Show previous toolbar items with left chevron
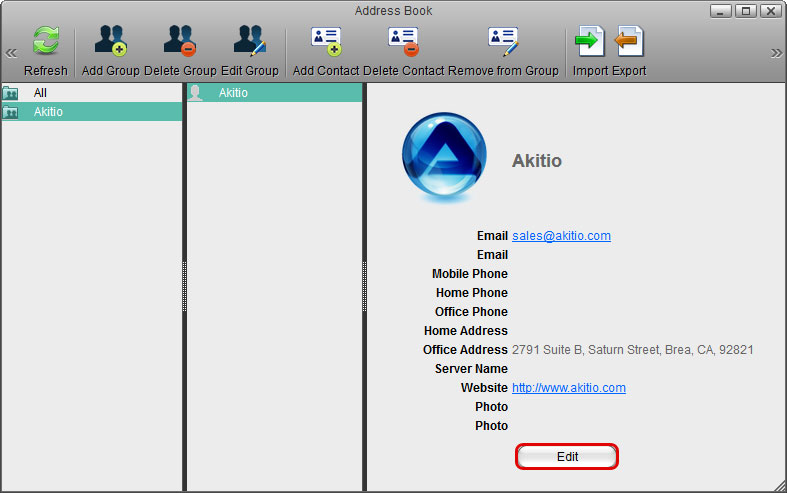 (11, 53)
